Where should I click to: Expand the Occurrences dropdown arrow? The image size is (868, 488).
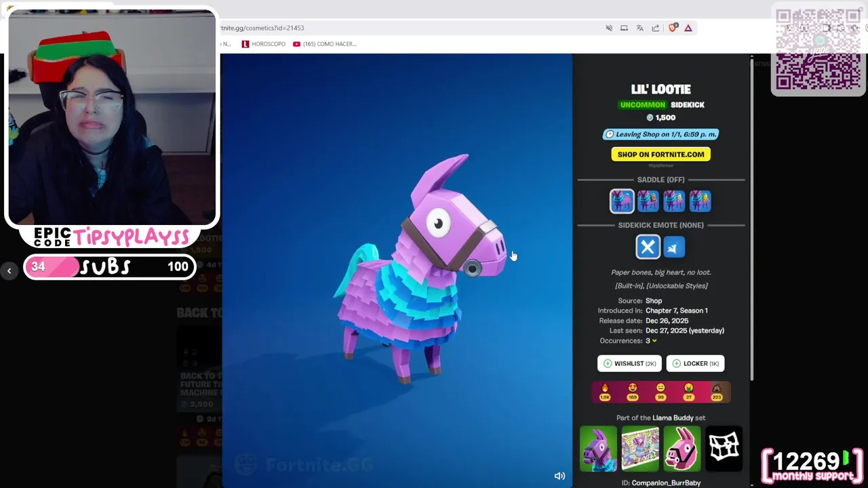654,341
